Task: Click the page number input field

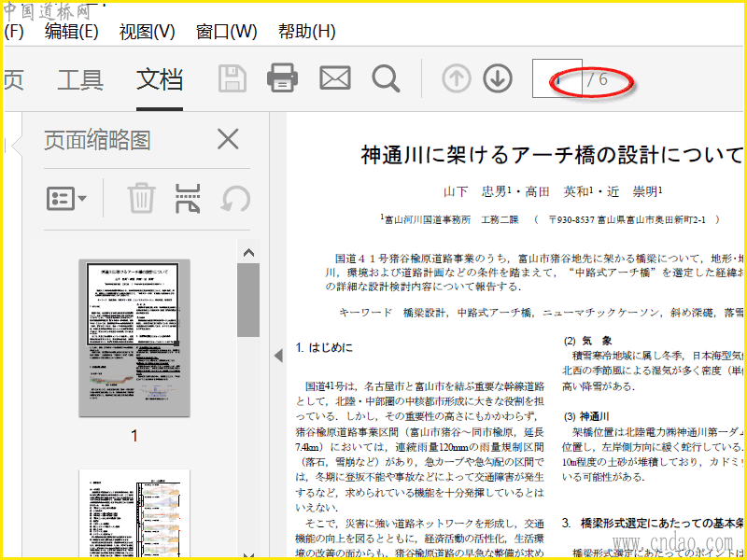Action: click(557, 78)
